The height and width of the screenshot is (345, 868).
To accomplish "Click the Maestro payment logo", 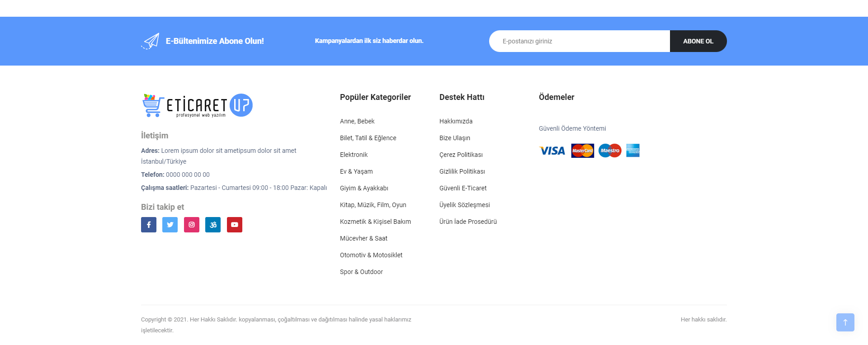I will (x=610, y=151).
